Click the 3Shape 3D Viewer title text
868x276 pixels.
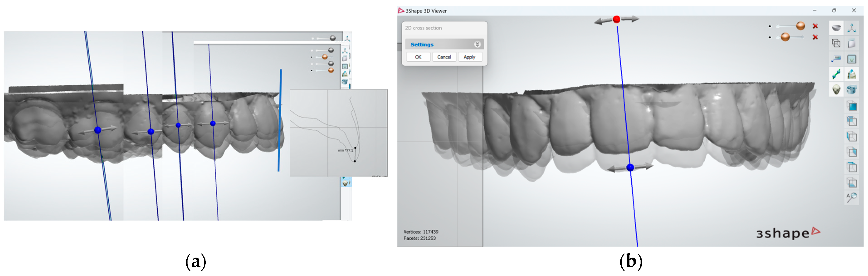click(426, 11)
